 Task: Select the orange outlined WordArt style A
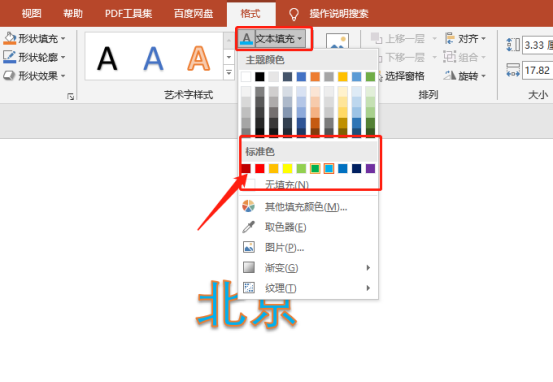click(x=199, y=59)
